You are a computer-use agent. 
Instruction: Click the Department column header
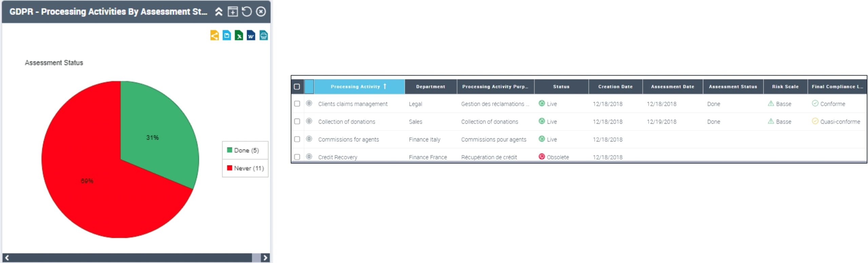pos(430,87)
